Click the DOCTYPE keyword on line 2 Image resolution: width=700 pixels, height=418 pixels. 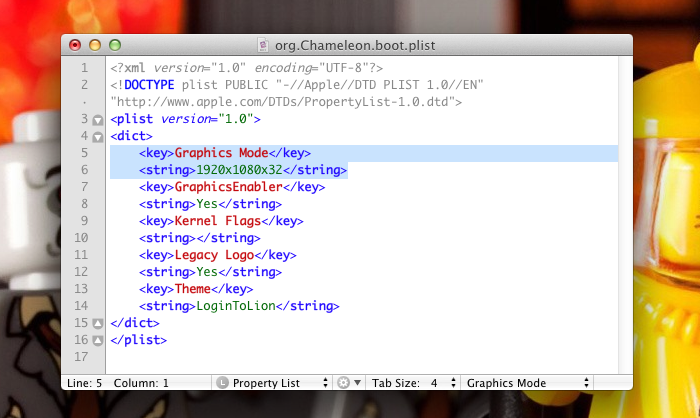[x=149, y=85]
